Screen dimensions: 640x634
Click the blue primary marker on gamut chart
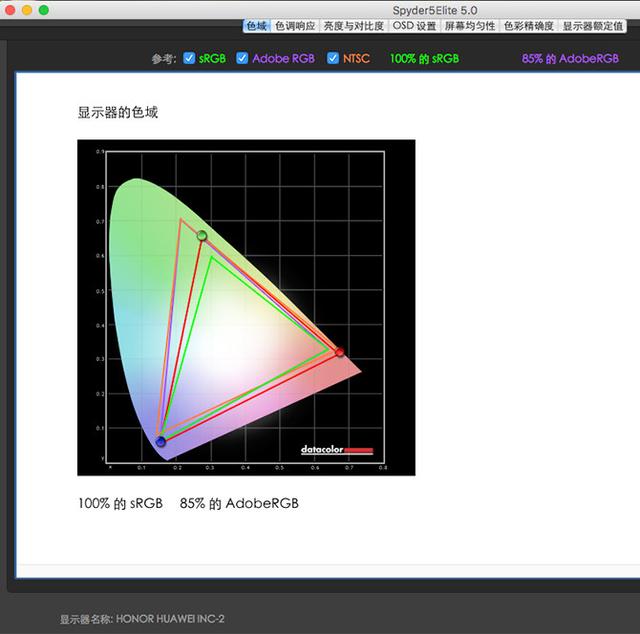(x=161, y=441)
